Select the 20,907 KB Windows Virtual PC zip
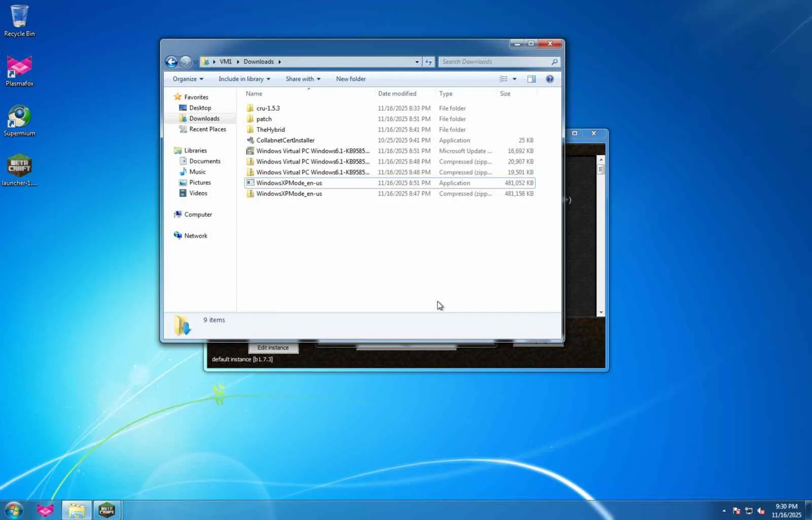The image size is (812, 520). (390, 161)
